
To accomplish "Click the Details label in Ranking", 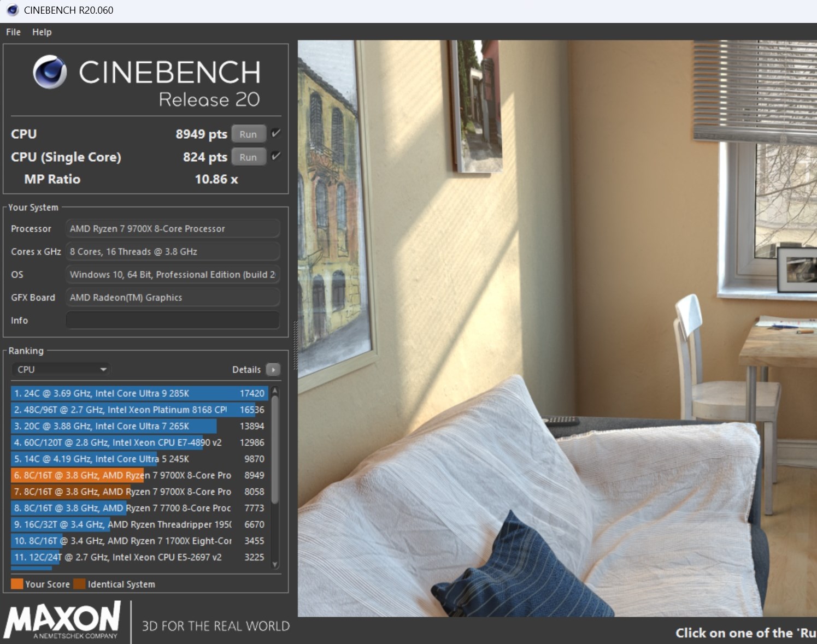I will click(x=246, y=370).
